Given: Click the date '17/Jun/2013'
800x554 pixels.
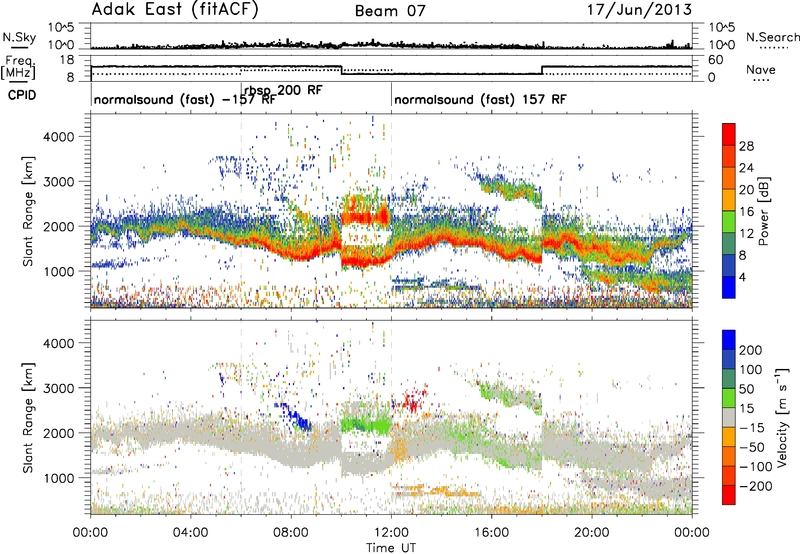Looking at the screenshot, I should pyautogui.click(x=639, y=10).
